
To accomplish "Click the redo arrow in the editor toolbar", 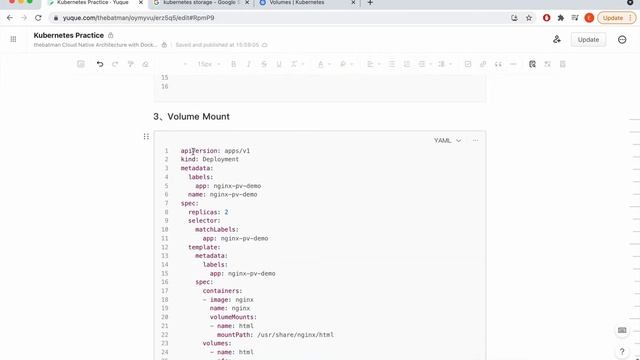I will pyautogui.click(x=115, y=64).
